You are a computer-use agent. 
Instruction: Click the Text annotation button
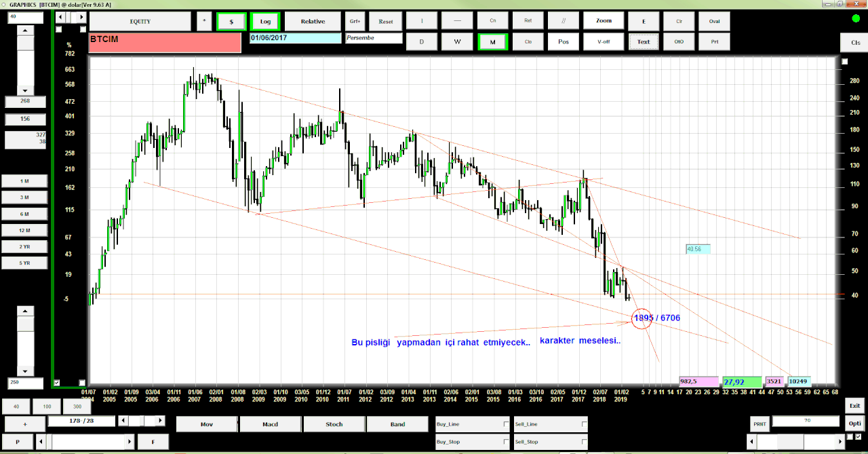pyautogui.click(x=644, y=41)
